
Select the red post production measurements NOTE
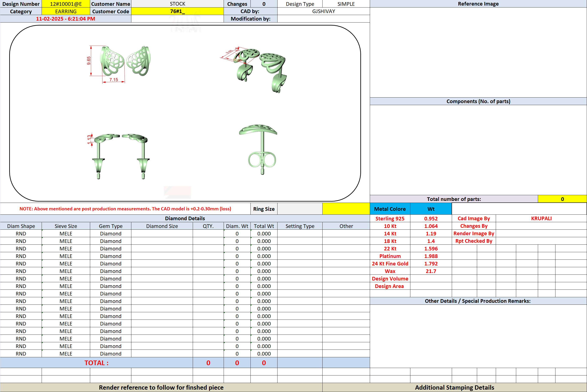click(x=125, y=209)
